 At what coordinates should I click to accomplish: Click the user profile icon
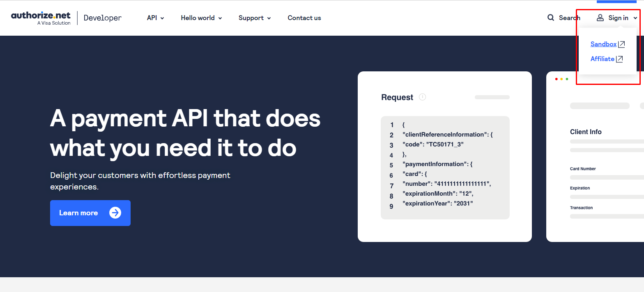tap(600, 18)
